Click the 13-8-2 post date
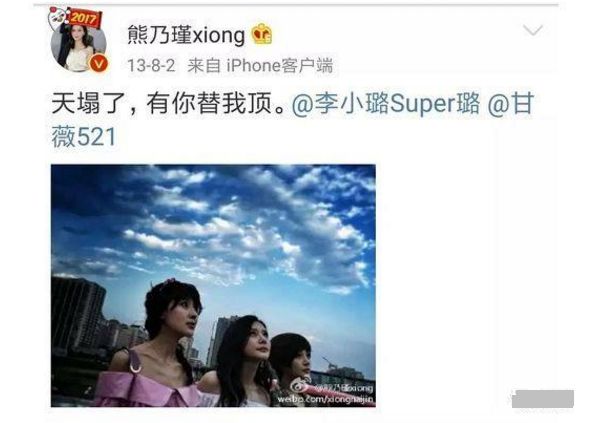 click(x=151, y=65)
